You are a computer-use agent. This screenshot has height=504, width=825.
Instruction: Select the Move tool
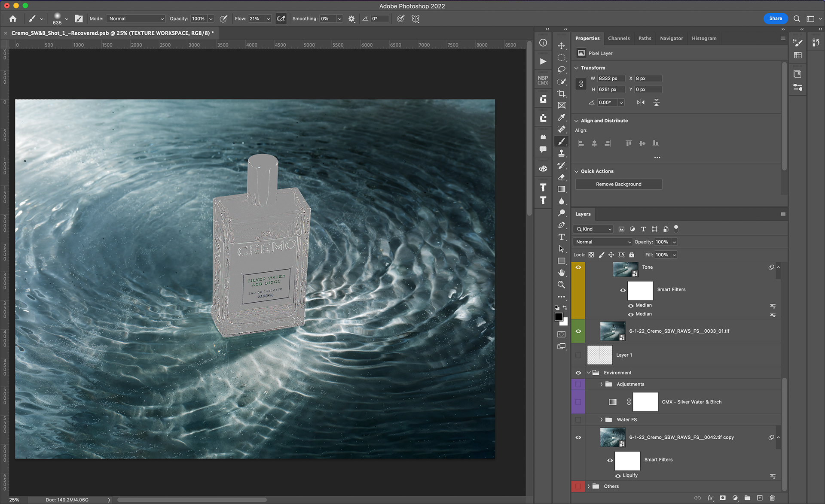tap(561, 46)
